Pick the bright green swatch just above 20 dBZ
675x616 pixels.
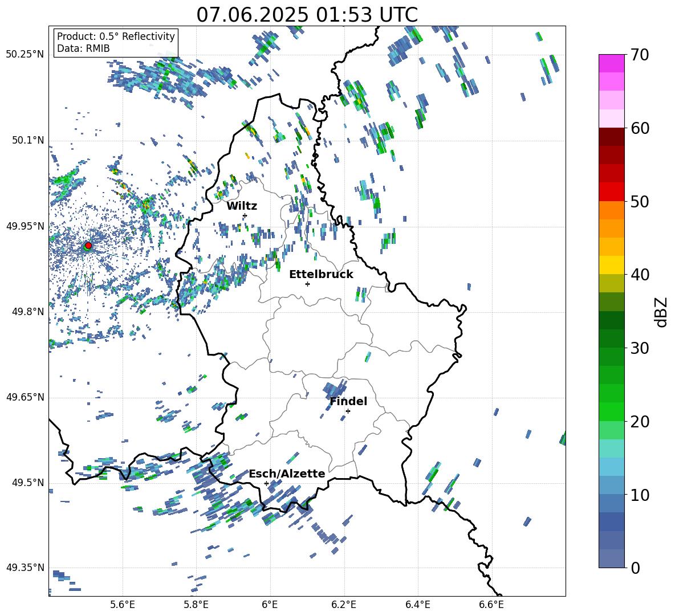[611, 411]
